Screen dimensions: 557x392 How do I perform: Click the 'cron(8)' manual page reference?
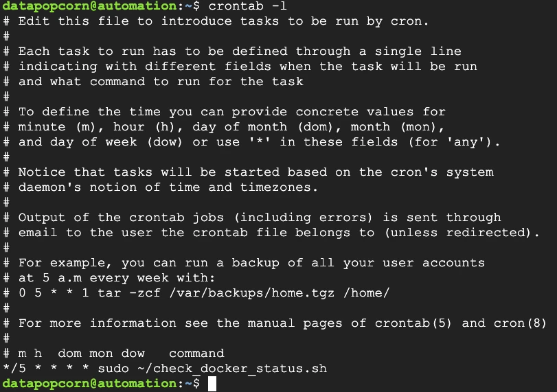(520, 323)
